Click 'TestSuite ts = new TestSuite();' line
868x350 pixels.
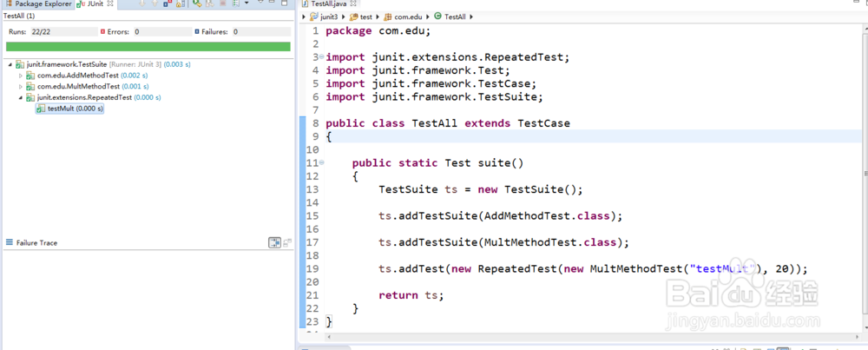[481, 189]
